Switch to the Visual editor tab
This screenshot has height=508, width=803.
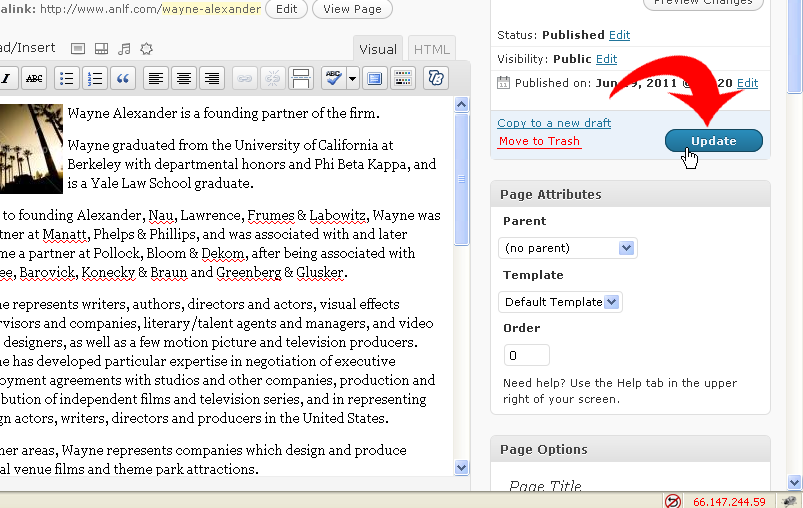coord(378,49)
